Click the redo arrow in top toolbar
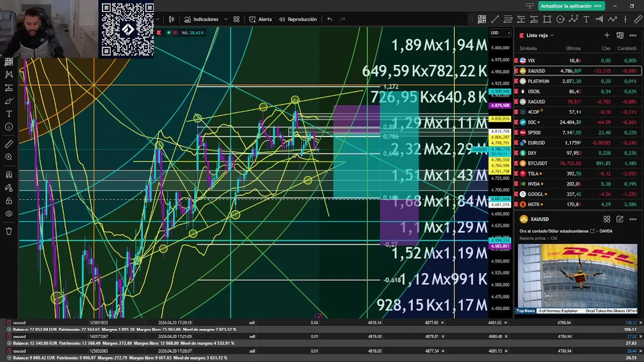The width and height of the screenshot is (644, 362). (343, 19)
